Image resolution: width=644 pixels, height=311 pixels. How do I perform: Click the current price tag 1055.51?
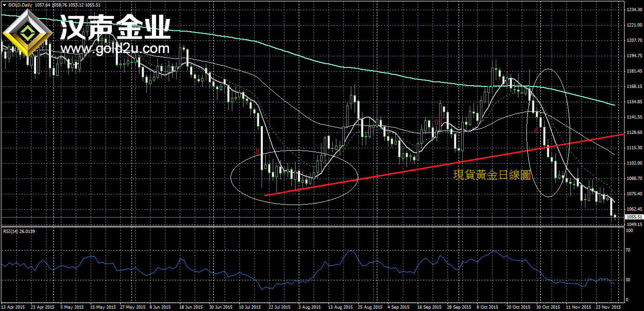click(634, 217)
